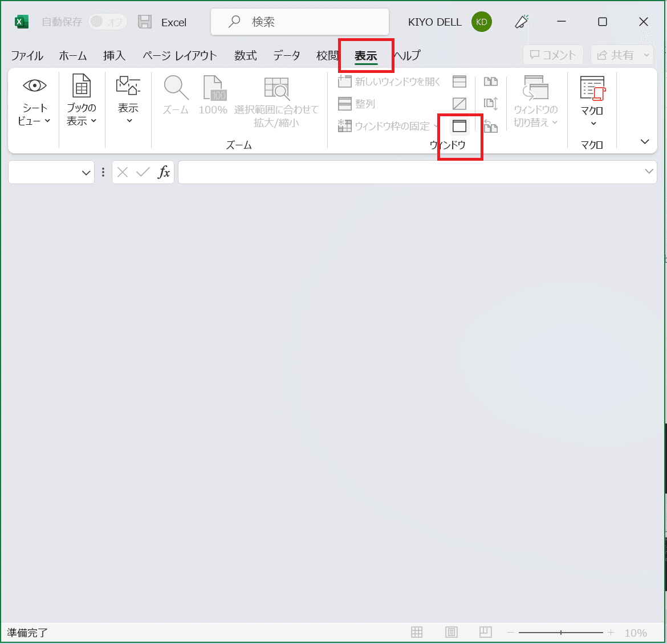Image resolution: width=667 pixels, height=644 pixels.
Task: Open the ファイル menu
Action: [27, 55]
